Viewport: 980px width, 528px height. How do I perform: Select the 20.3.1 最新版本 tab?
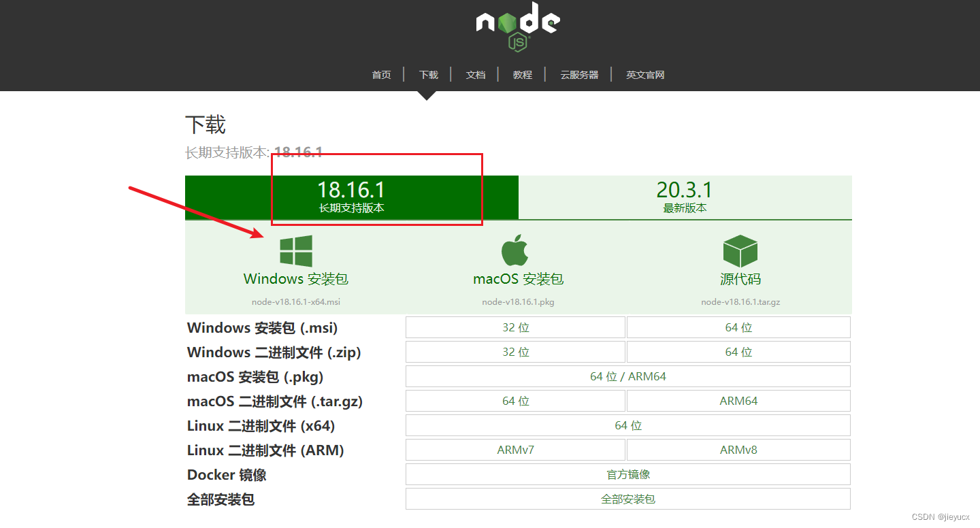pos(685,197)
